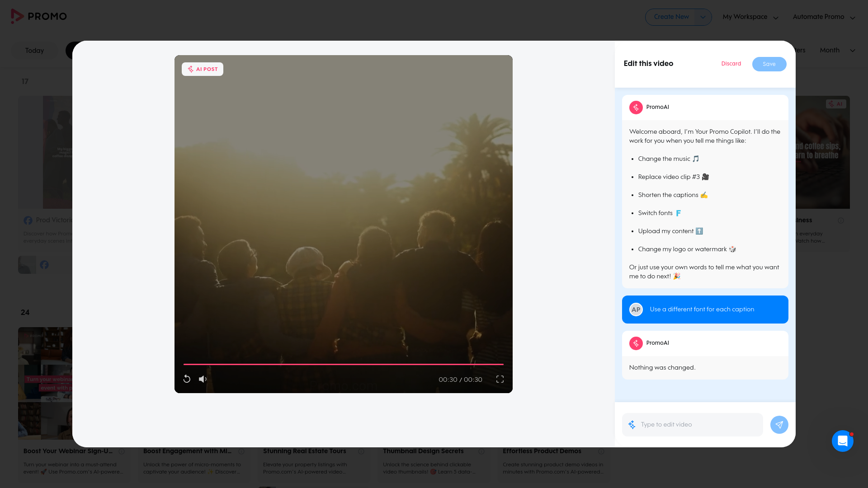This screenshot has width=868, height=488.
Task: Click the Facebook icon beside Prod Victoria
Action: point(28,221)
